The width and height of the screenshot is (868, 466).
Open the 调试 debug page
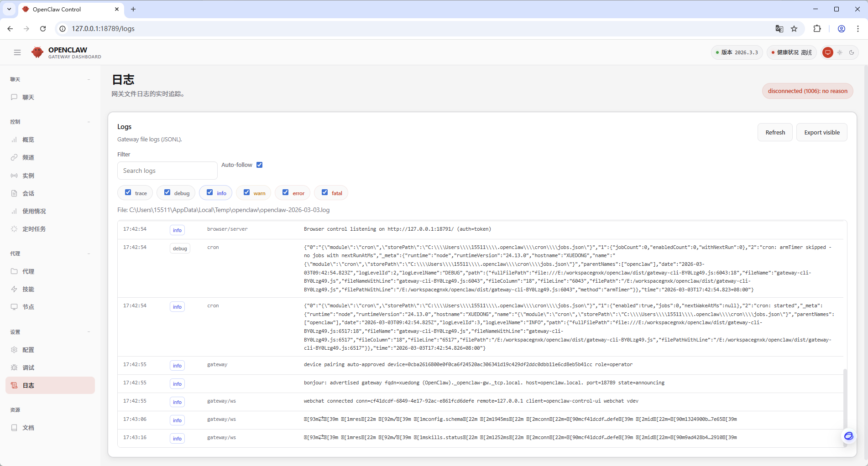28,368
